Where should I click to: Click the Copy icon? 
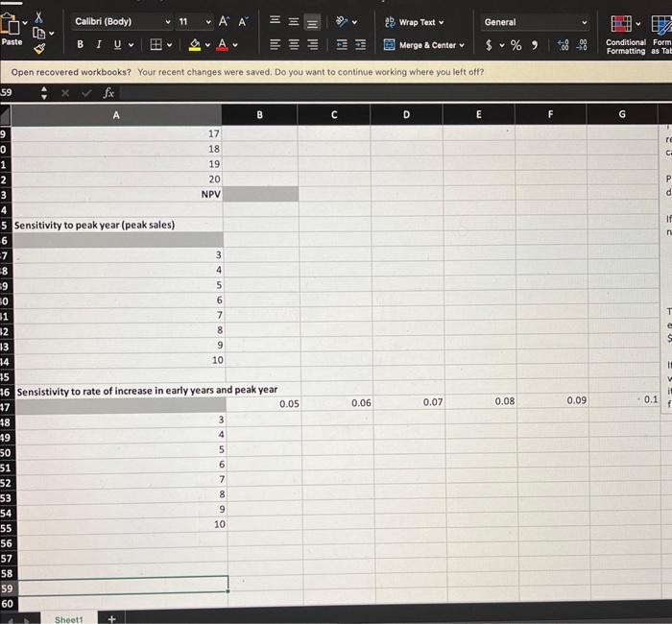38,33
